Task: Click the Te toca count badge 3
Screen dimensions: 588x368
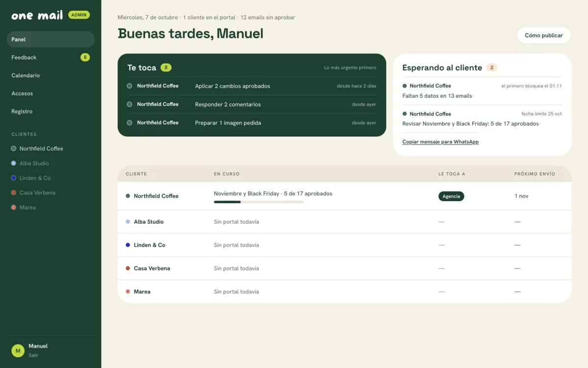Action: tap(166, 68)
